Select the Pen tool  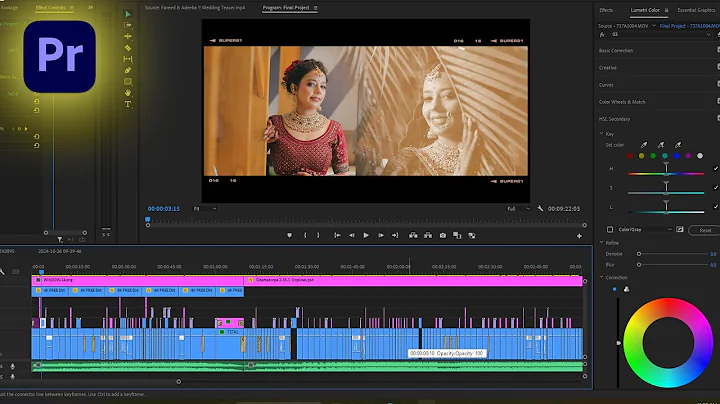tap(128, 70)
